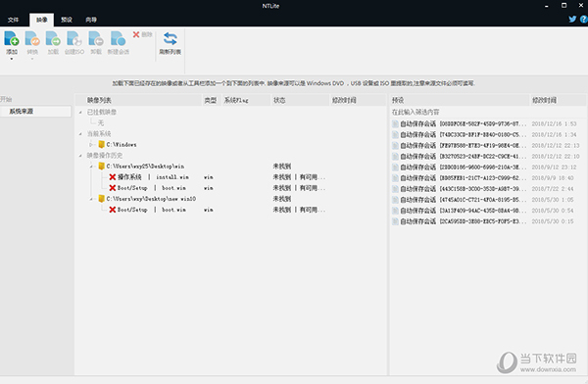Screen dimensions: 588x384
Task: Select preset file icon dated 2018/5/30 0:54
Action: [395, 211]
